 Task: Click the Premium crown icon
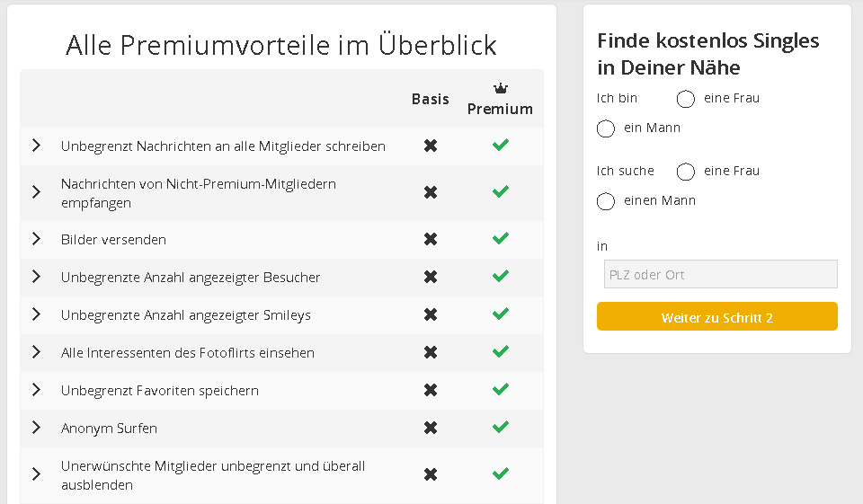coord(501,88)
